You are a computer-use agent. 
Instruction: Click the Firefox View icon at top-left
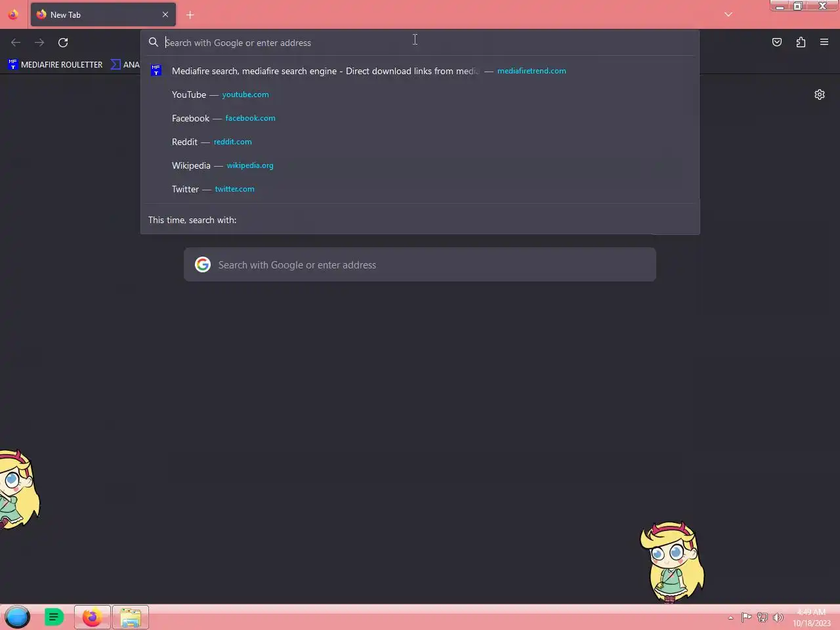click(13, 14)
